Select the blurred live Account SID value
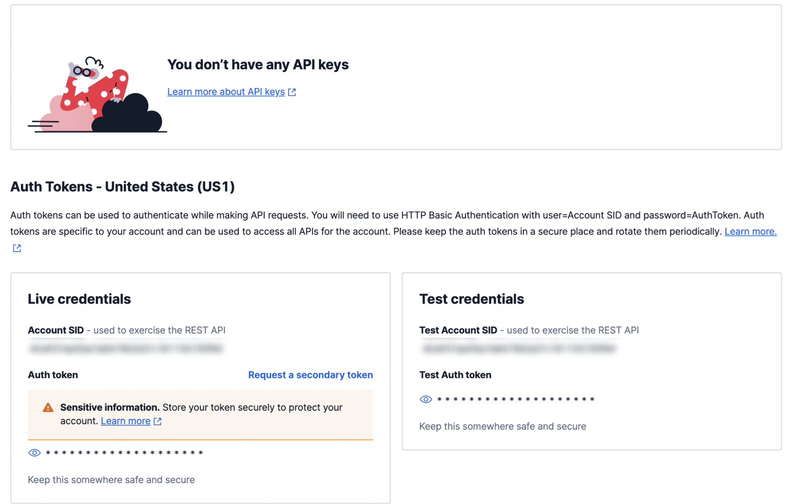812x504 pixels. 126,348
